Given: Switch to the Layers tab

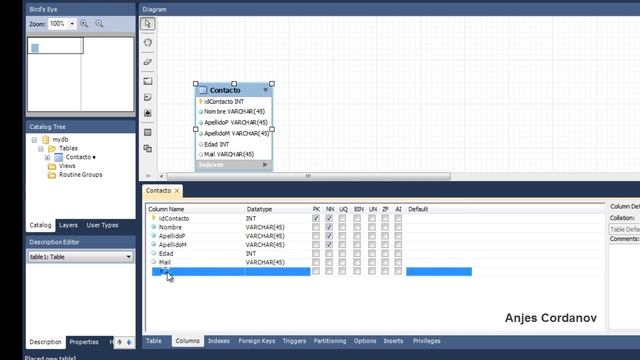Looking at the screenshot, I should click(x=68, y=225).
